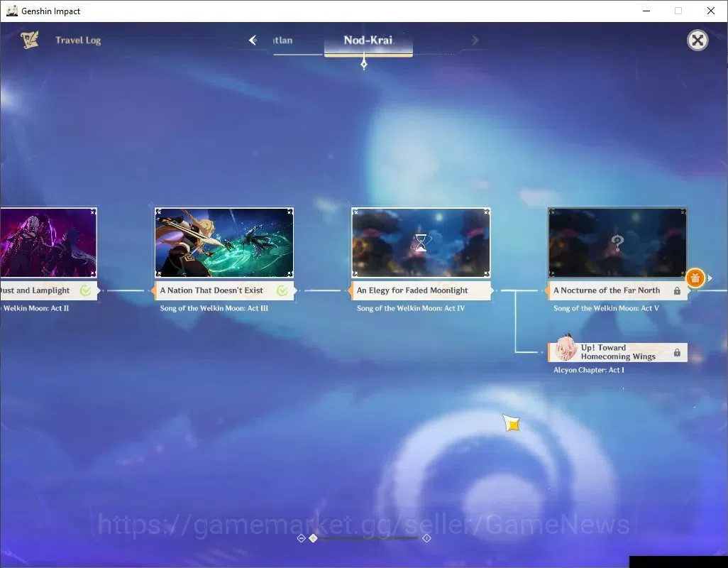Open the locked A Nocturne of the Far North thumbnail
This screenshot has width=728, height=568.
tap(617, 242)
